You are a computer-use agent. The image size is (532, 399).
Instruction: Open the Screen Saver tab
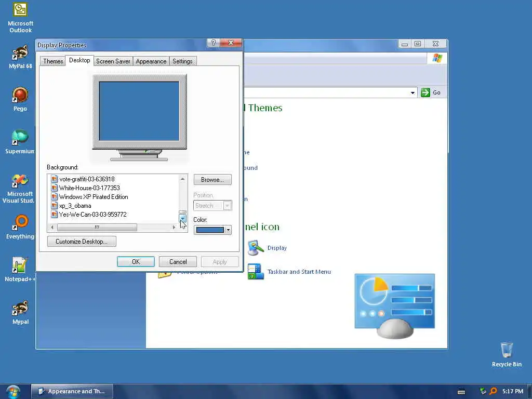coord(113,61)
